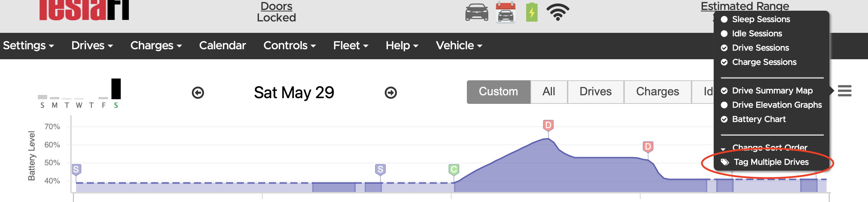Screen dimensions: 868x202
Task: Click Tag Multiple Drives tags icon entry
Action: [771, 162]
